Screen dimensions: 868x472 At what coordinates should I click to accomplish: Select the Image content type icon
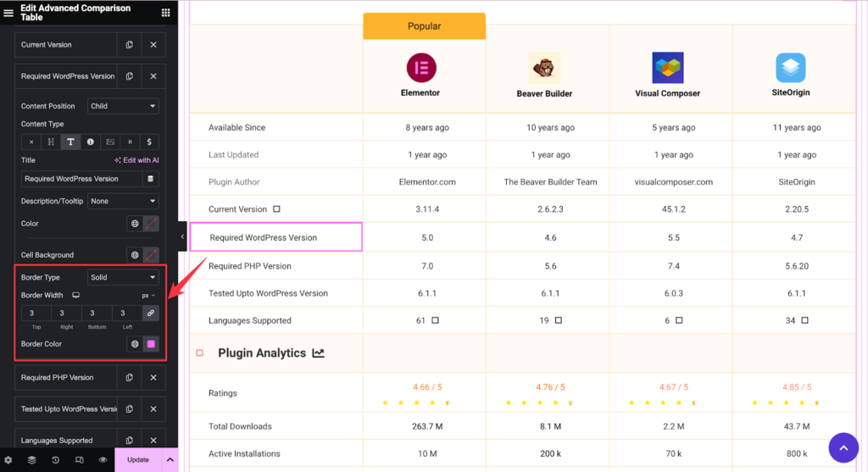[110, 142]
